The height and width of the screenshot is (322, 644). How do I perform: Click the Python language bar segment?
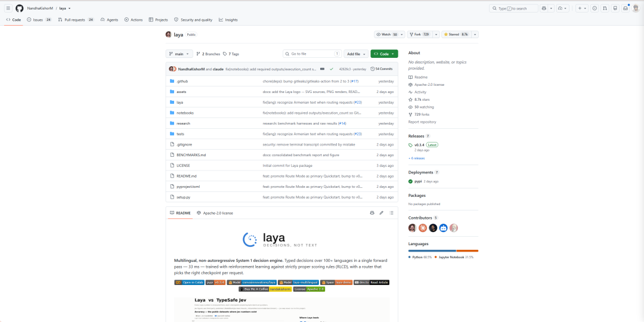(432, 250)
